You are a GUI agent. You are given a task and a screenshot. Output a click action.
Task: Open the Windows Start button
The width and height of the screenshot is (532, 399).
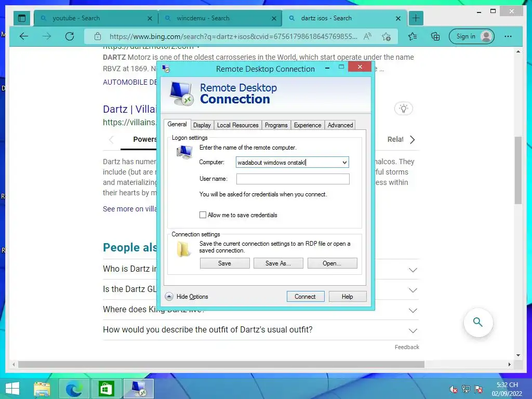click(12, 389)
